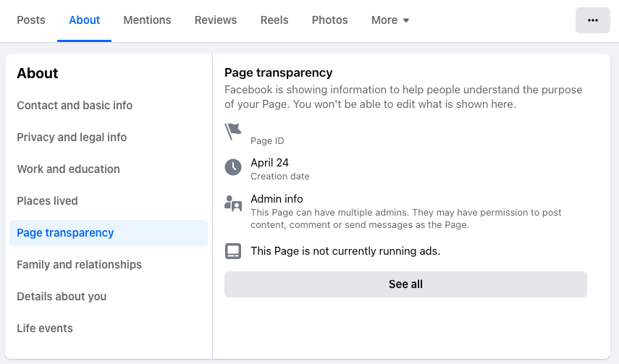Viewport: 619px width, 364px height.
Task: Click the Page ID flag icon
Action: 233,131
